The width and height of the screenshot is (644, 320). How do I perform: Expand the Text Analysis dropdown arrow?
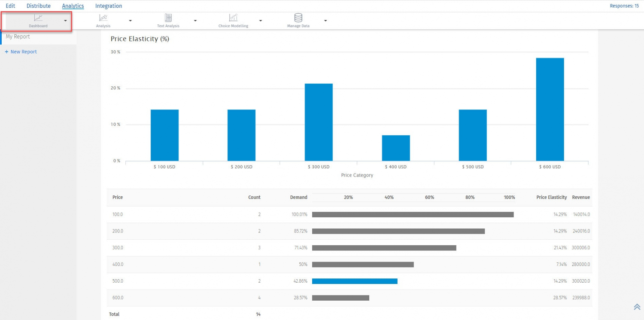point(195,20)
